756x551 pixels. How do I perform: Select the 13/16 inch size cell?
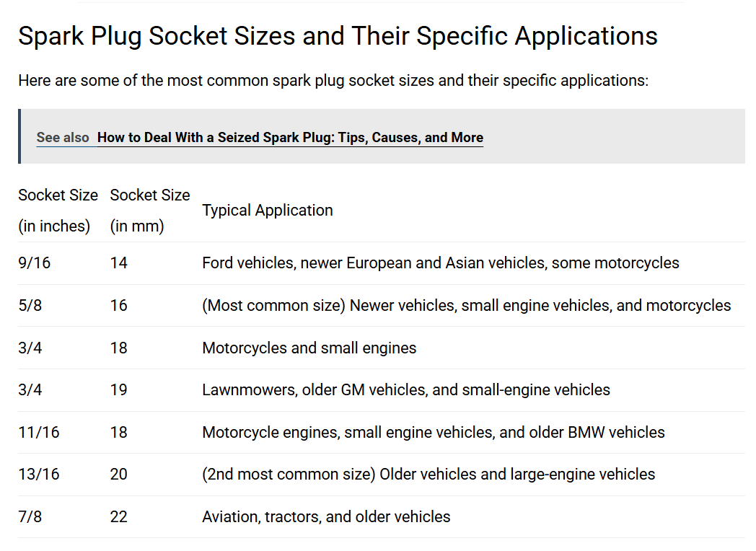pyautogui.click(x=39, y=475)
